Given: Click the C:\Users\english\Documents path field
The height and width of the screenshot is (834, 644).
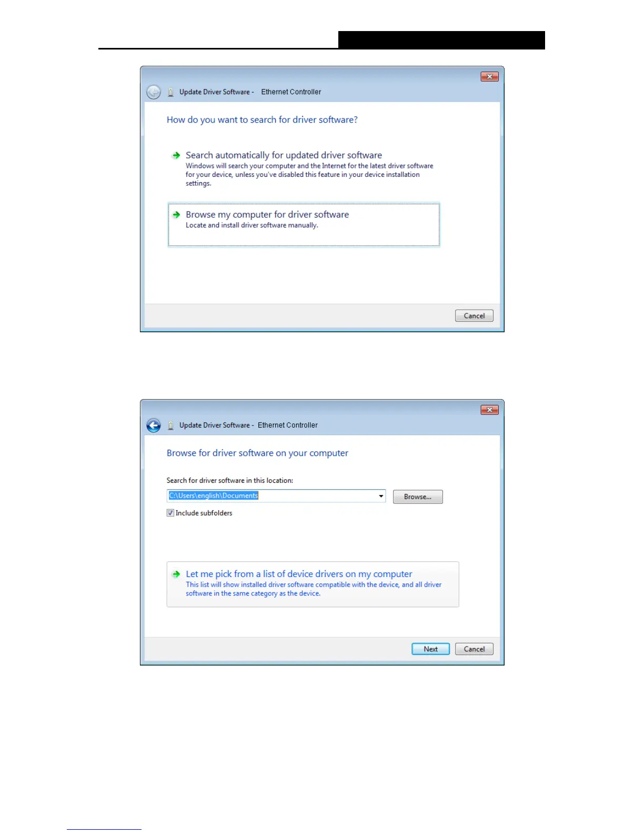Looking at the screenshot, I should [276, 496].
